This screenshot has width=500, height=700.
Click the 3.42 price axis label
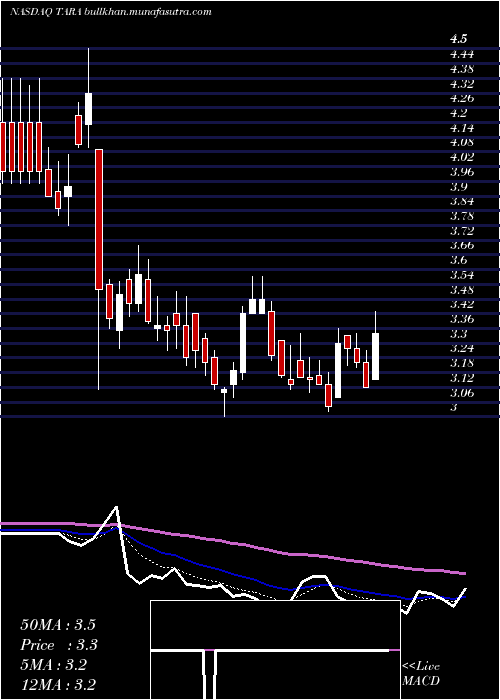click(x=462, y=304)
